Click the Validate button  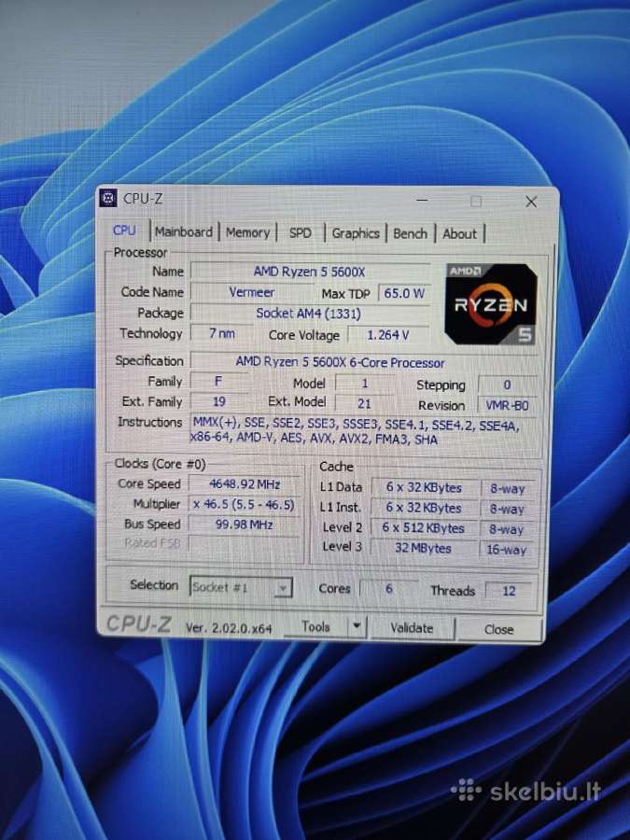(x=412, y=628)
